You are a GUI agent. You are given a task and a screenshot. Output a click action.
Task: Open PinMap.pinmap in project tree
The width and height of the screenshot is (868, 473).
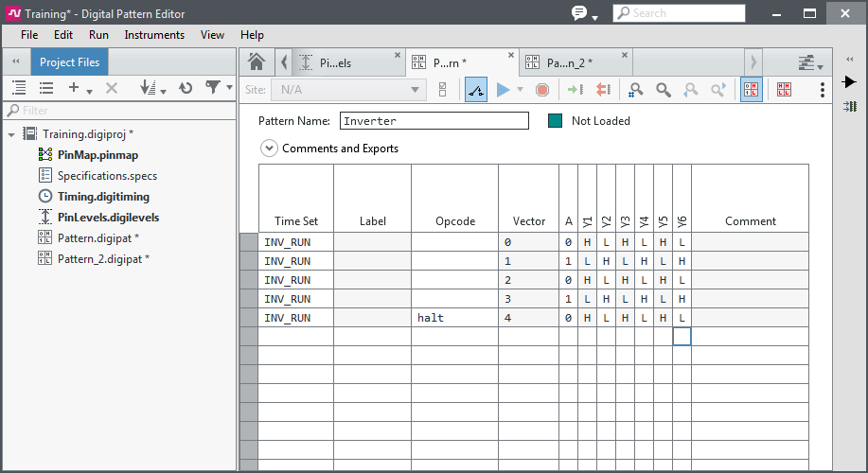coord(97,155)
